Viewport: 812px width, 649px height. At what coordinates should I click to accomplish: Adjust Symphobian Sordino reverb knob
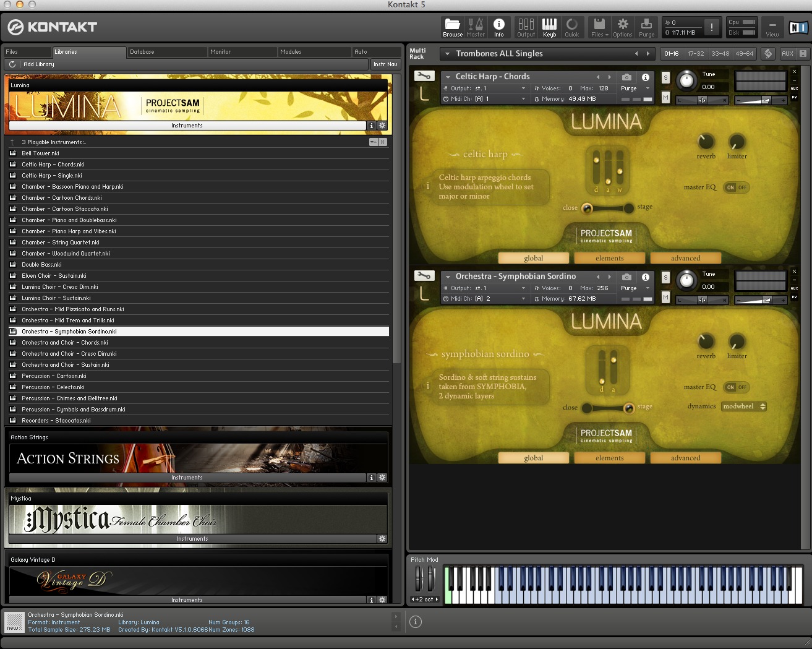pyautogui.click(x=706, y=342)
